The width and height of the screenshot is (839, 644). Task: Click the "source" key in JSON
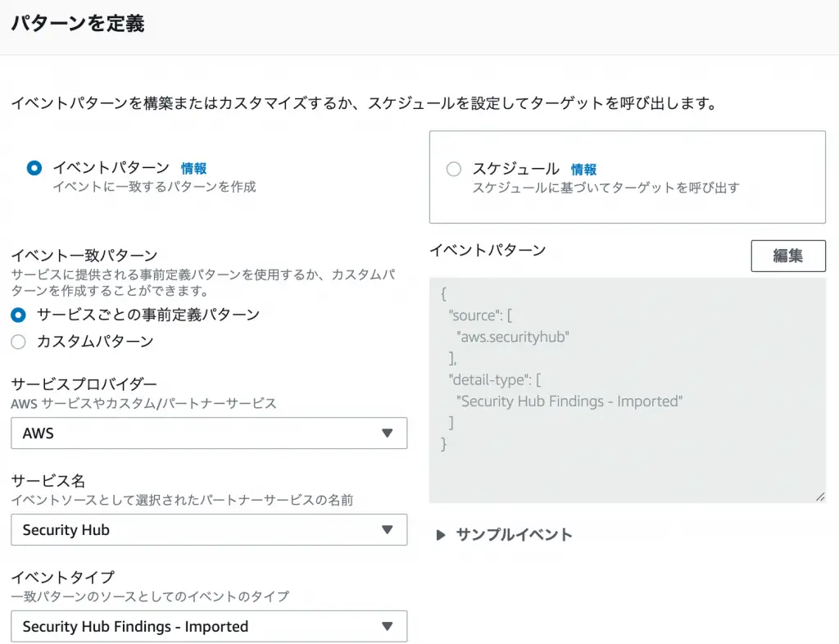(x=475, y=315)
